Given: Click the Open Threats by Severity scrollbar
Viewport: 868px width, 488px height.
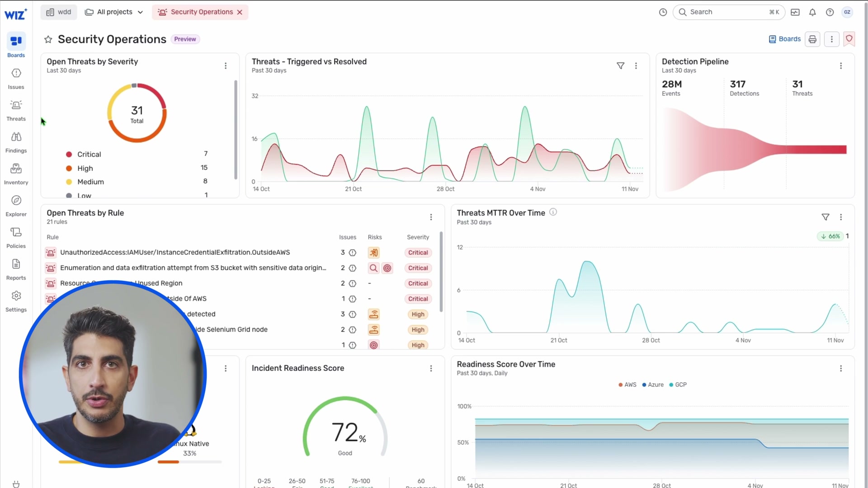Looking at the screenshot, I should tap(236, 130).
